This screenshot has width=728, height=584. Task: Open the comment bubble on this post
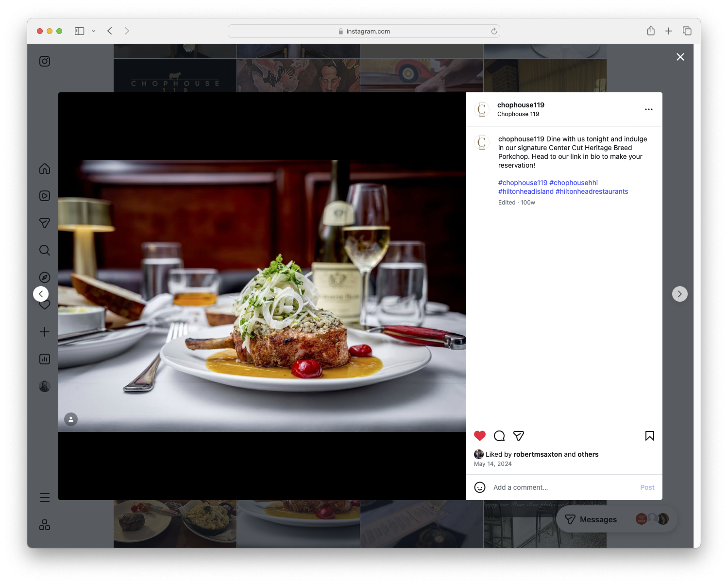pos(499,436)
